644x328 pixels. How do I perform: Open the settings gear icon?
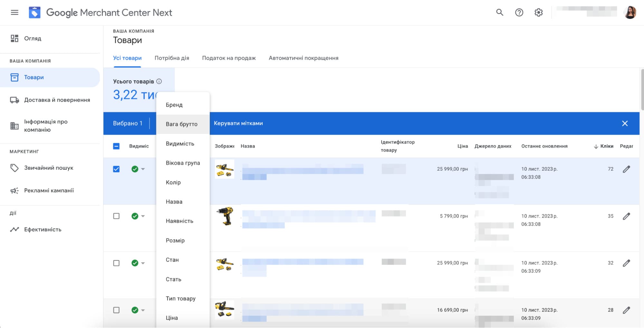click(x=538, y=13)
